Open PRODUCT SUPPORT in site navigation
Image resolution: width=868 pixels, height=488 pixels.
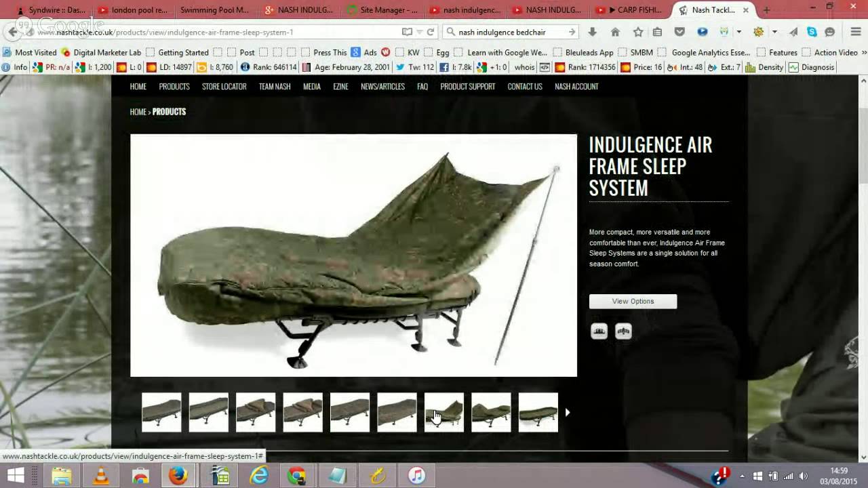pos(468,87)
